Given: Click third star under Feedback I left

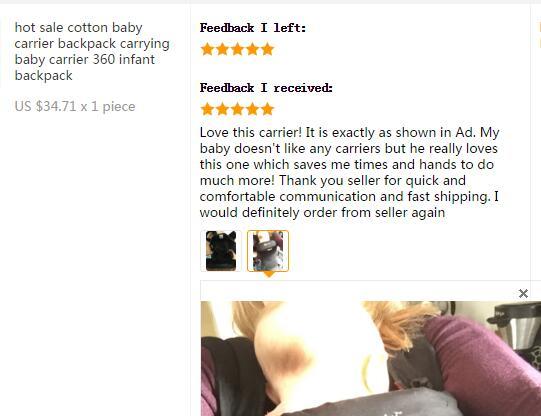Looking at the screenshot, I should [x=237, y=49].
